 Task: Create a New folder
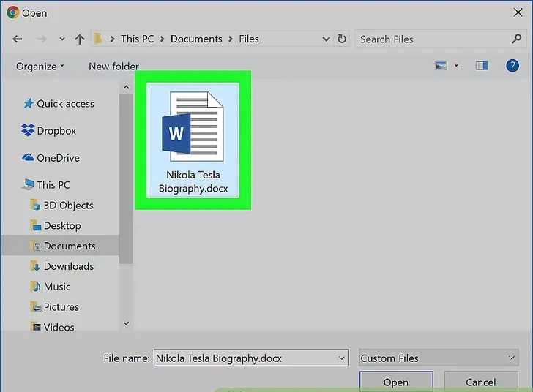(x=113, y=67)
